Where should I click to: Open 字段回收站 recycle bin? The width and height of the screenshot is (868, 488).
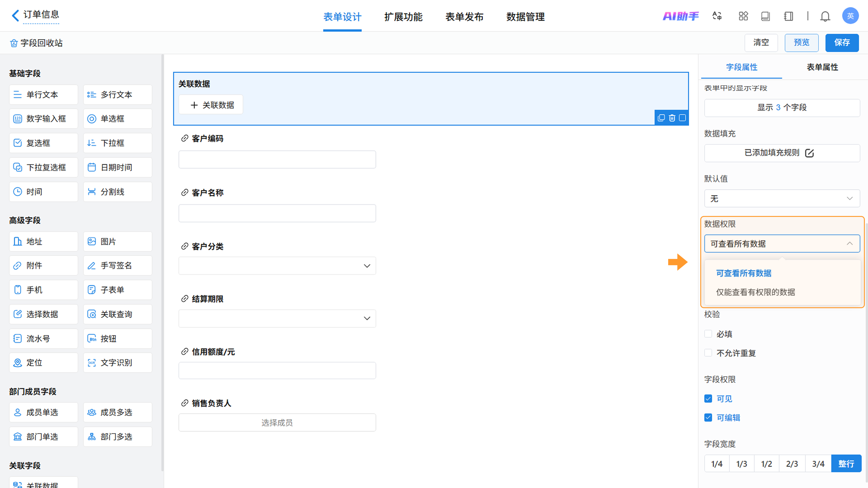point(36,43)
